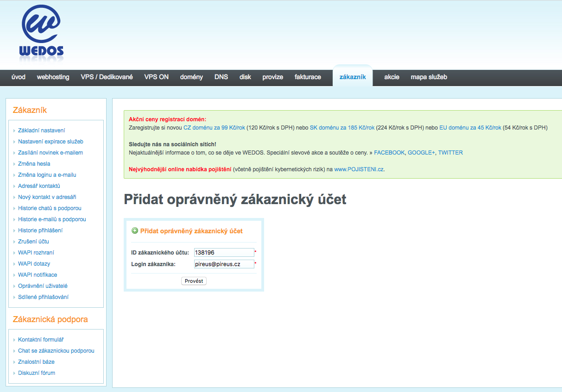
Task: Open Oprávnění uživatelé
Action: pyautogui.click(x=43, y=286)
